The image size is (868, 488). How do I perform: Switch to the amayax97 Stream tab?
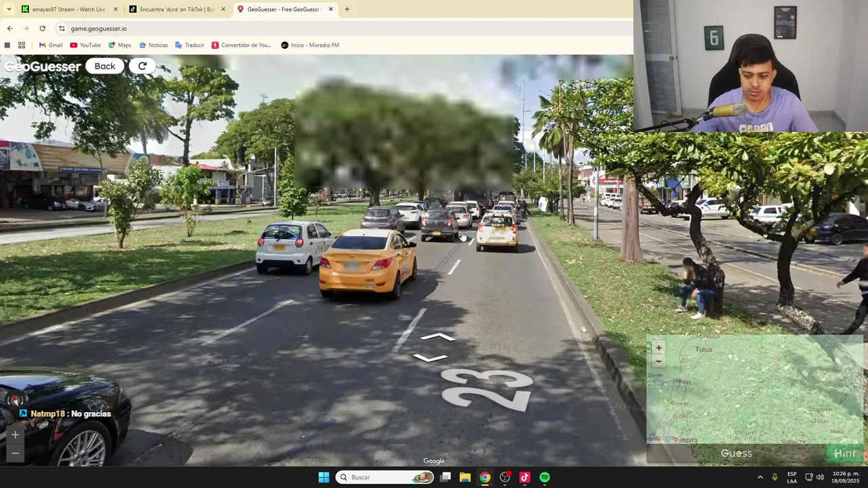(69, 9)
